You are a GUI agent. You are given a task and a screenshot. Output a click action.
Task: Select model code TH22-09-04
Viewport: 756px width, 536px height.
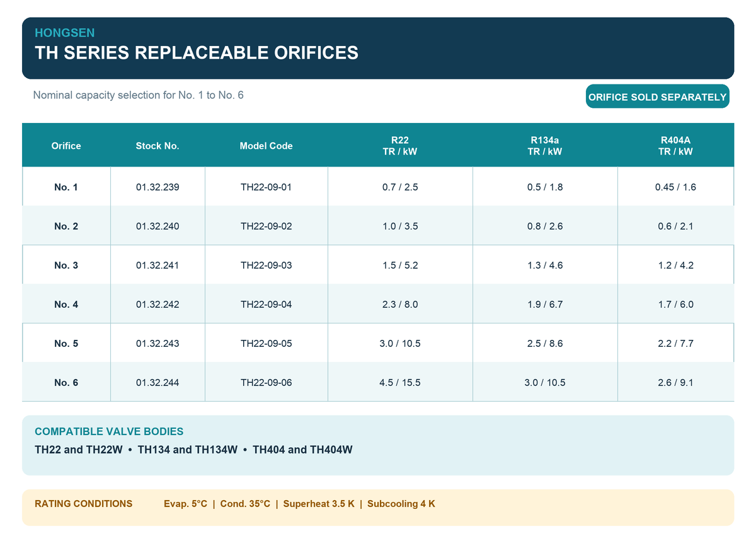point(266,305)
